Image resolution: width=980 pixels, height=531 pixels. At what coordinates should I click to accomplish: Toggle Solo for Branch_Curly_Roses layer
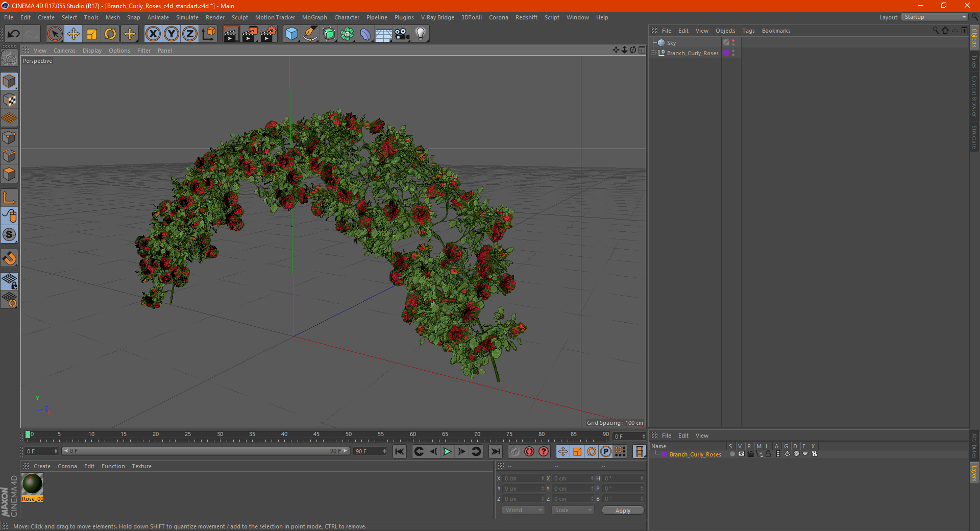[732, 454]
